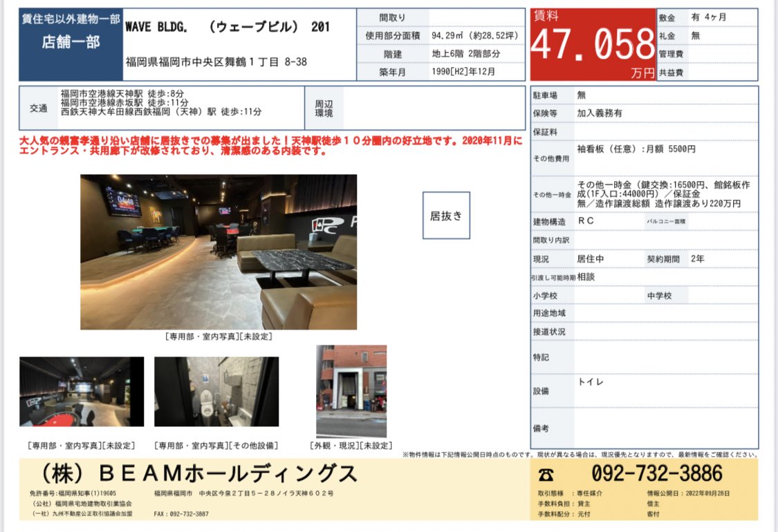Open the building exterior photo thumbnail

(x=351, y=390)
